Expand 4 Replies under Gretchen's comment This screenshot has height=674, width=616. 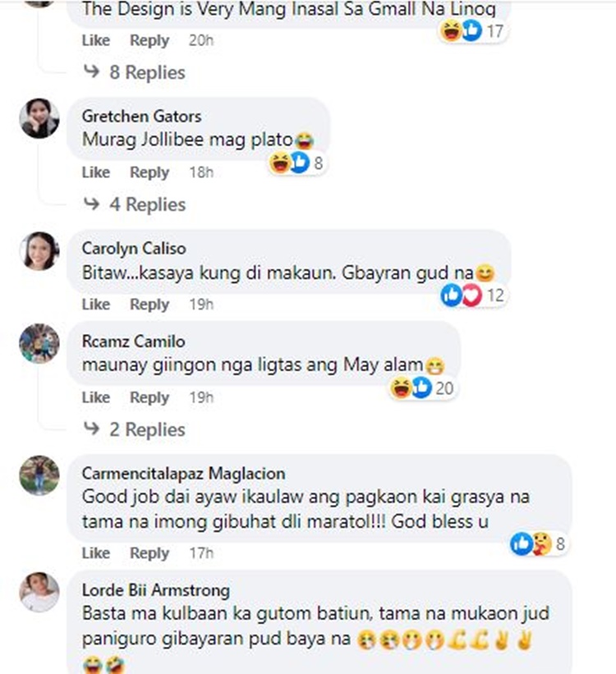click(134, 204)
